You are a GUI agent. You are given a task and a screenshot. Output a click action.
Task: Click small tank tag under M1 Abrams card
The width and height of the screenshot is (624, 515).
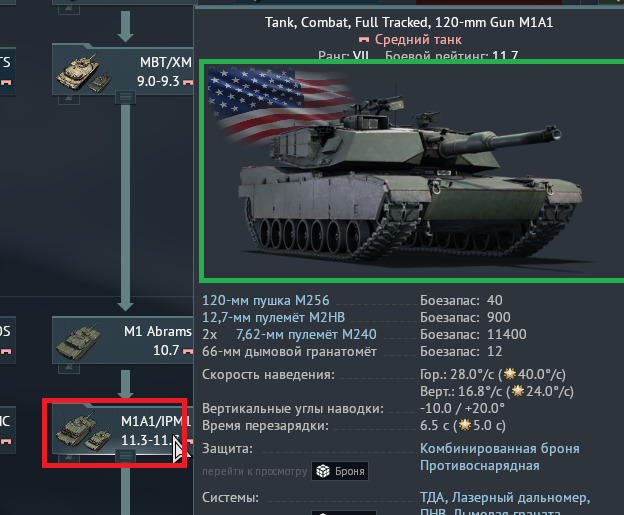69,369
